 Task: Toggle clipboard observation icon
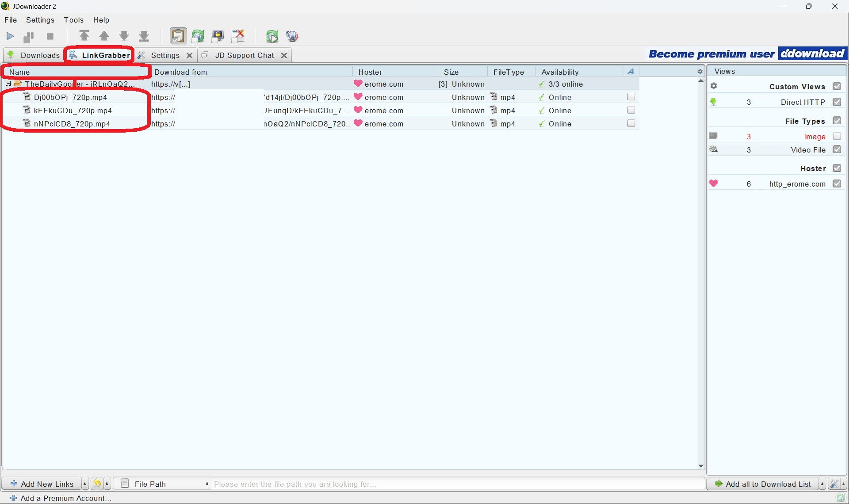point(178,36)
